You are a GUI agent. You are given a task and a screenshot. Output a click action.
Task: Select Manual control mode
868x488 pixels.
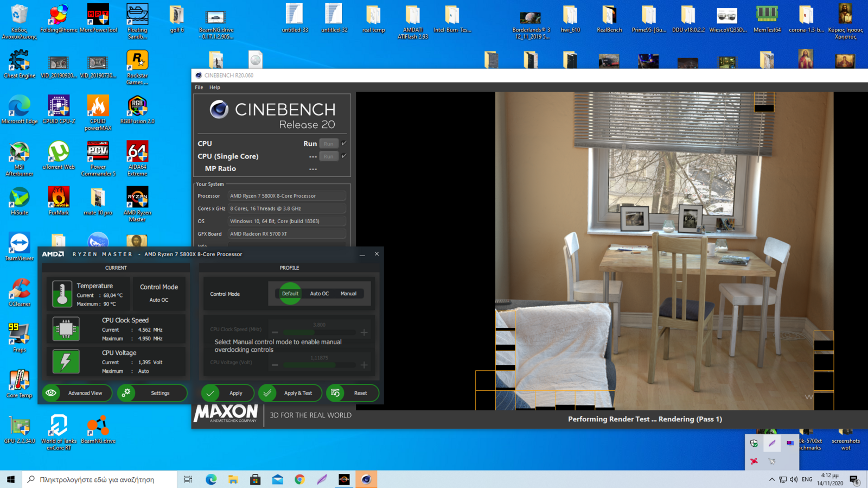point(348,294)
